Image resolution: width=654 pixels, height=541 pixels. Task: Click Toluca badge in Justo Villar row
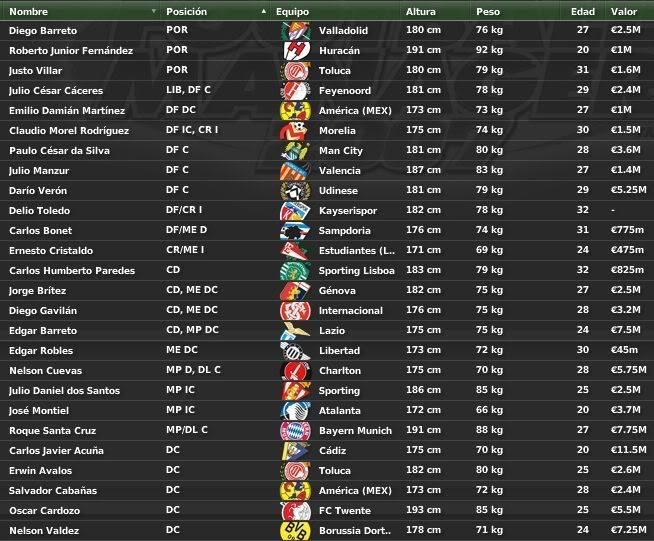coord(295,70)
